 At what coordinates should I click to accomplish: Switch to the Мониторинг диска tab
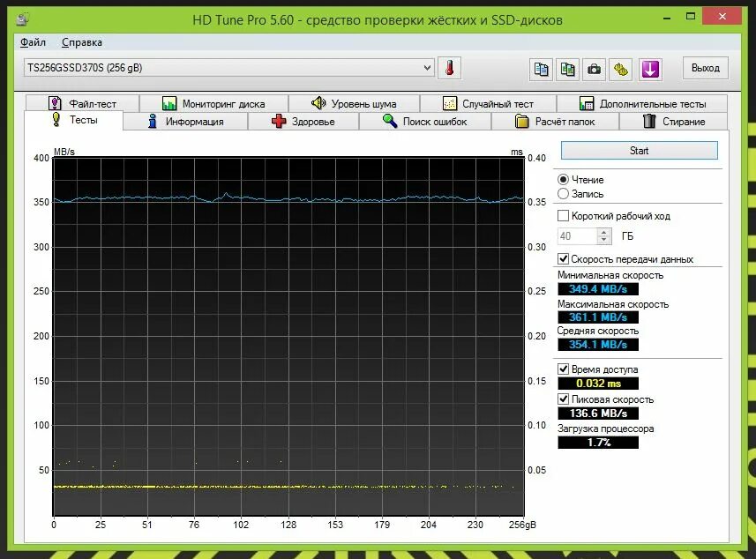(x=213, y=104)
